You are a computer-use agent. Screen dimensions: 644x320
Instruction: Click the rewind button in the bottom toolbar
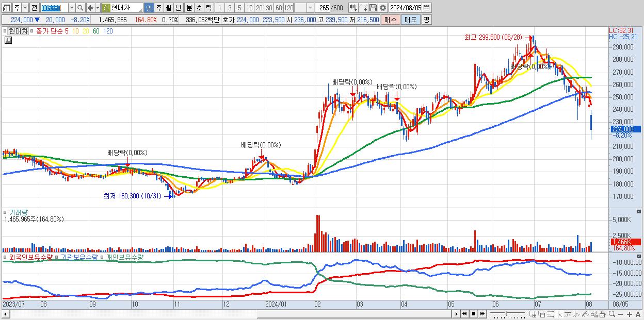tap(464, 314)
